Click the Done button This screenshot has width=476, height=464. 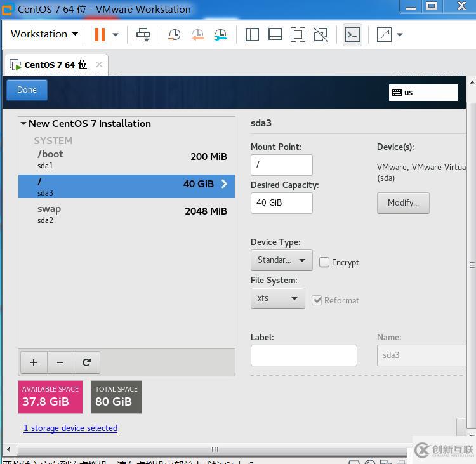[27, 90]
